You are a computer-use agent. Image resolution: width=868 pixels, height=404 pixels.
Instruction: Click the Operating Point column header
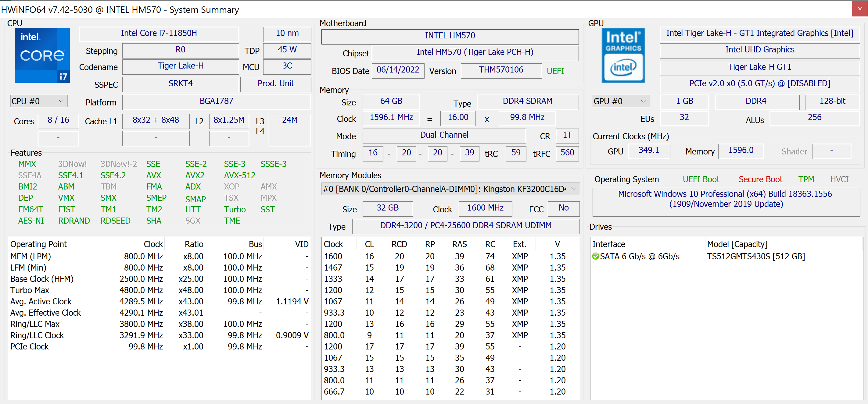pos(39,244)
